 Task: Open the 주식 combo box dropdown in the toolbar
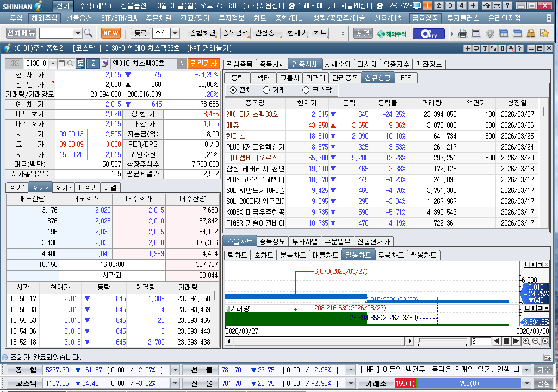click(175, 33)
